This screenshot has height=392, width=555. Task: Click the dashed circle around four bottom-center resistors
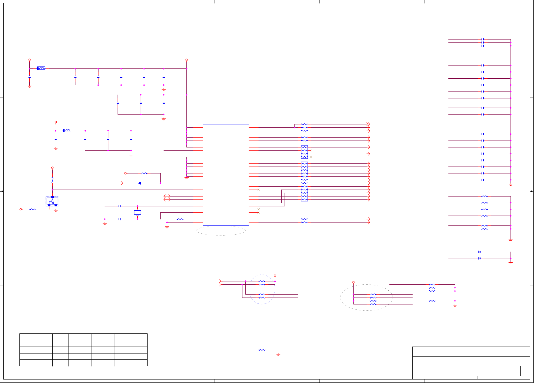point(262,289)
